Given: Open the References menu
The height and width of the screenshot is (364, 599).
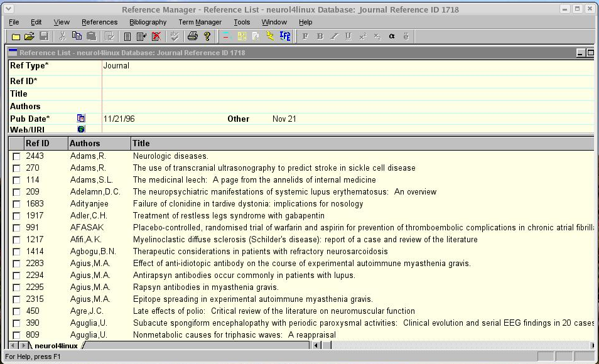Looking at the screenshot, I should click(99, 22).
